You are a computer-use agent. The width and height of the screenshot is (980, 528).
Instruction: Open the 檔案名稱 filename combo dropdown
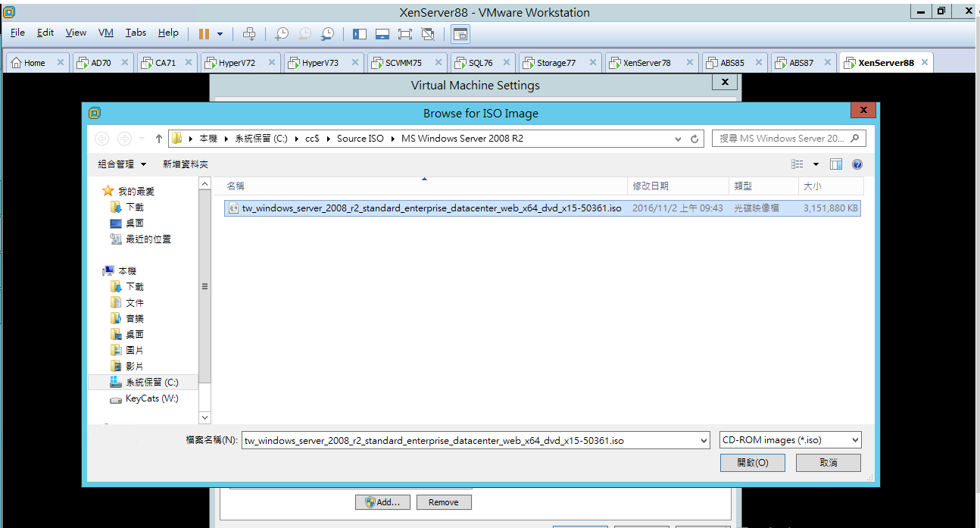click(704, 440)
